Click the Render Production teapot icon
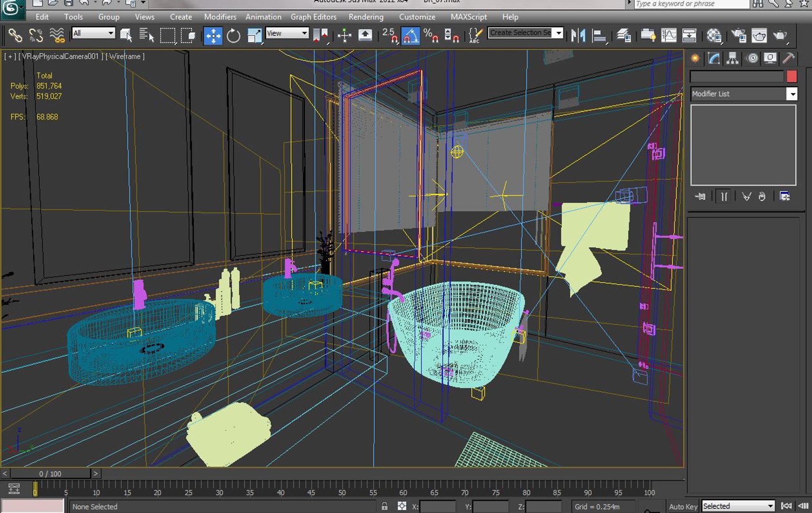This screenshot has height=513, width=812. point(780,35)
